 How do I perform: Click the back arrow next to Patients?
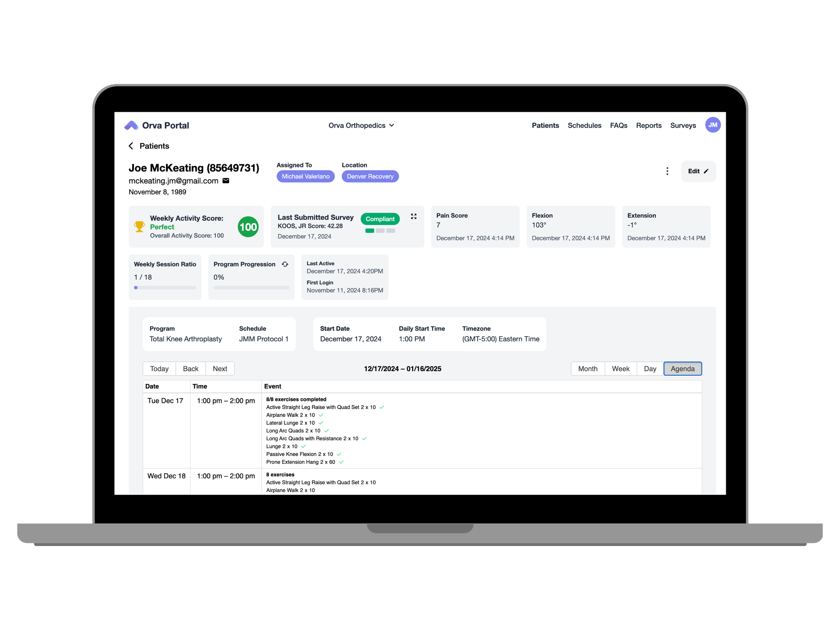pos(131,146)
